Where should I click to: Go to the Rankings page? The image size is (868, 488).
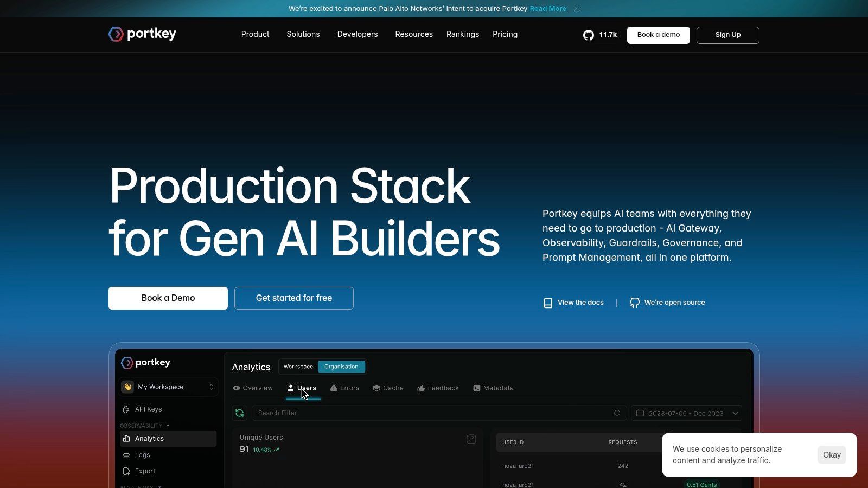tap(463, 34)
